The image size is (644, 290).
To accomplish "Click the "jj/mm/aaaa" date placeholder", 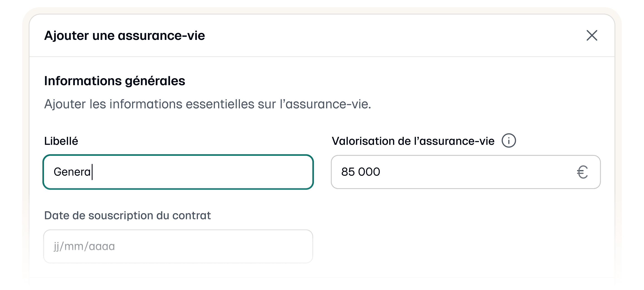I will (x=84, y=246).
